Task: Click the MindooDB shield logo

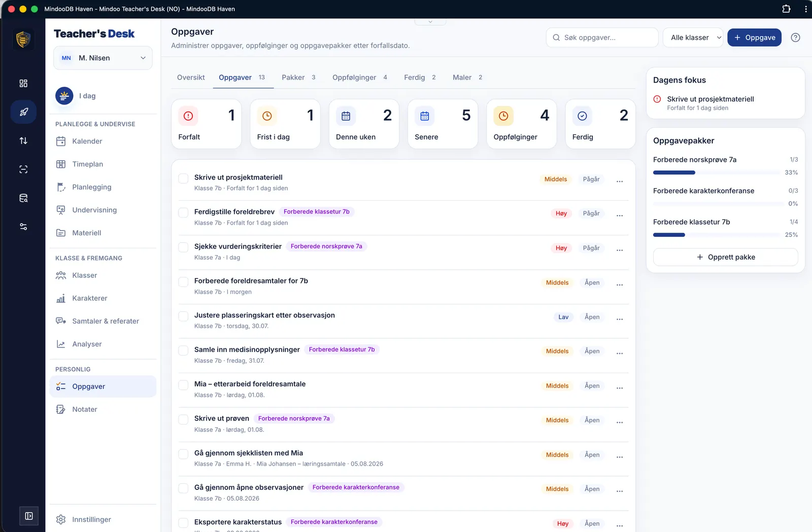Action: click(23, 39)
